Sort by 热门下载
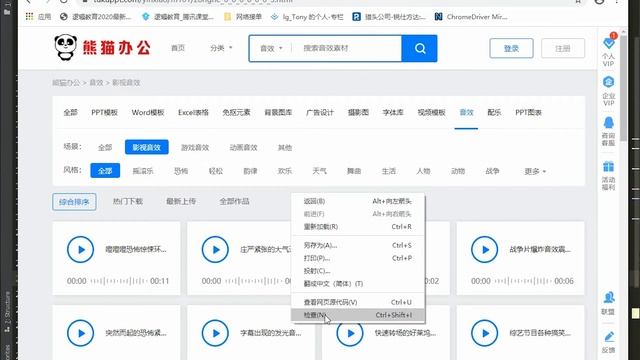 (128, 201)
